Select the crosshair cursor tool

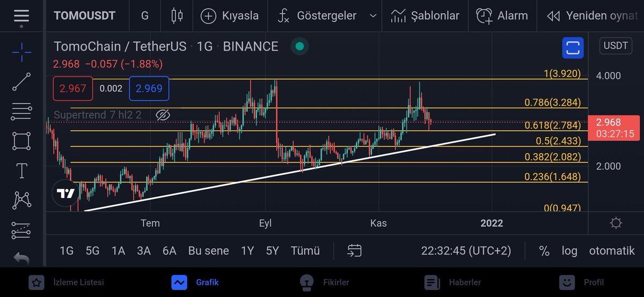(x=21, y=52)
